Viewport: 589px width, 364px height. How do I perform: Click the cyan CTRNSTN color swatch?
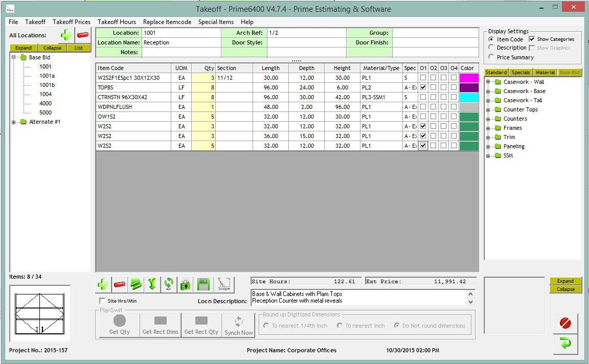tap(469, 97)
